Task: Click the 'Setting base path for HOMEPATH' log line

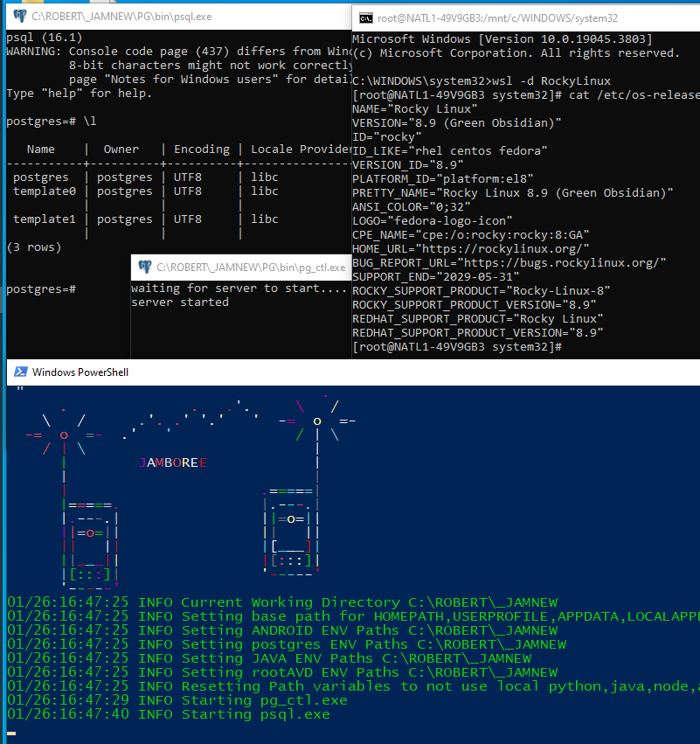Action: tap(353, 616)
